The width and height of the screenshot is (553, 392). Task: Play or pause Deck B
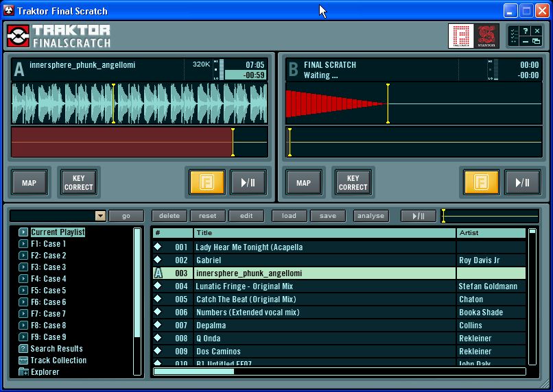523,182
